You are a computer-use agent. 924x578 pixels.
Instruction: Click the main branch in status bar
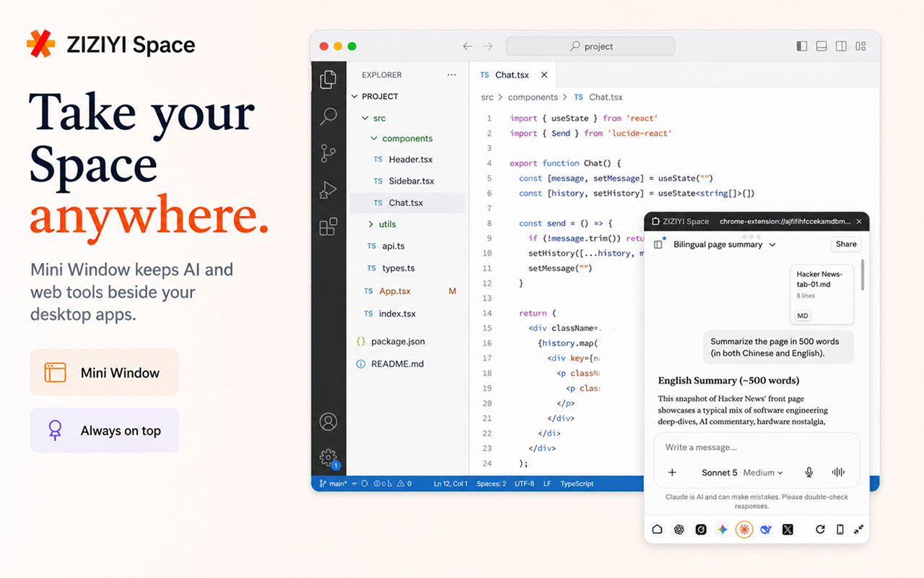(x=332, y=483)
